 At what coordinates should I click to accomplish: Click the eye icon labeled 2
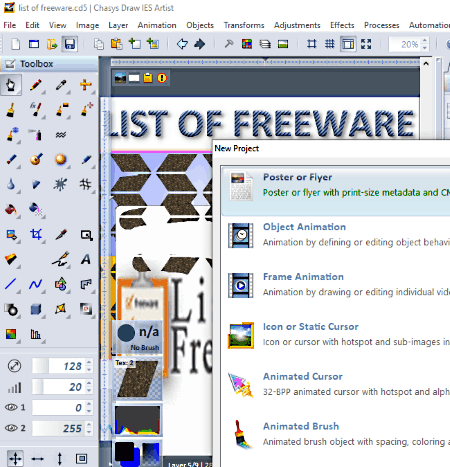(x=11, y=428)
